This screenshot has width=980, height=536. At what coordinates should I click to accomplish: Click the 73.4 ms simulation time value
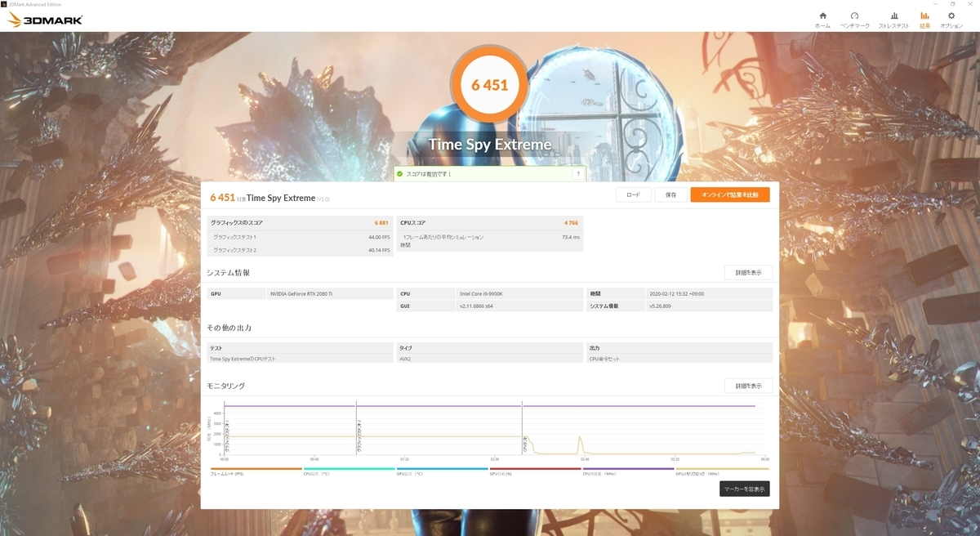(x=571, y=237)
